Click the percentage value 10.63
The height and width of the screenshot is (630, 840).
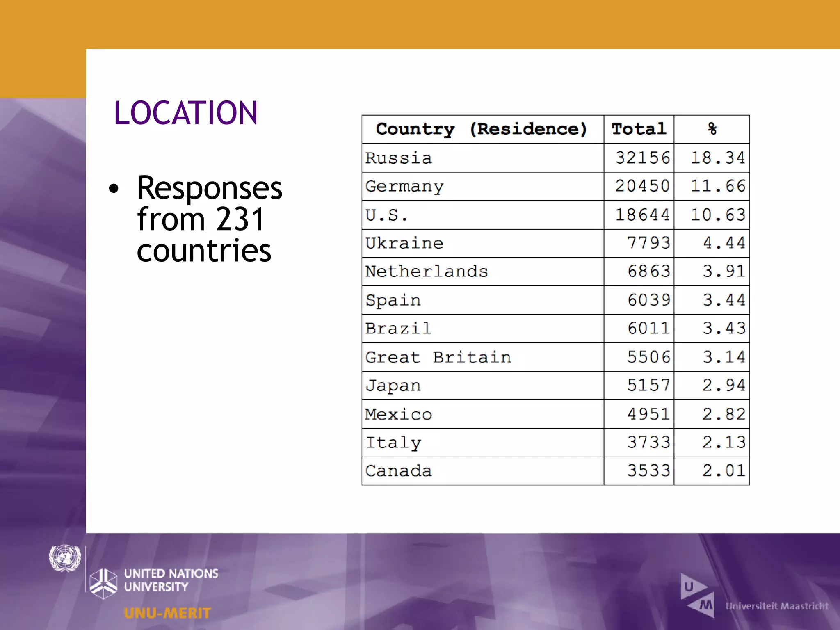click(x=718, y=215)
